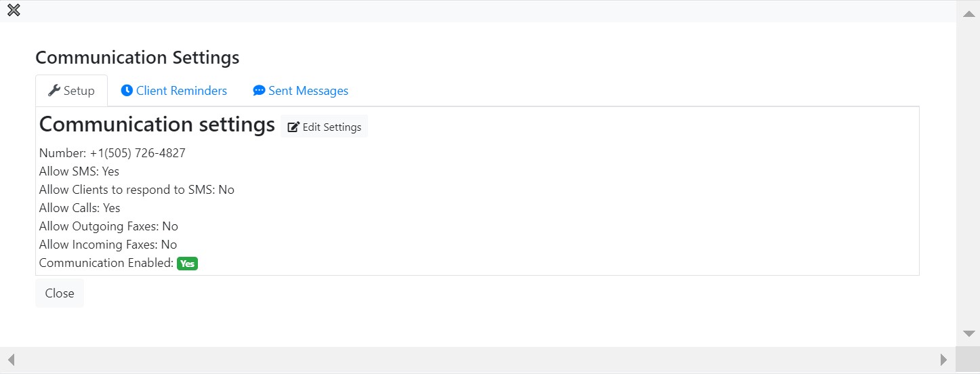View the Sent Messages tab
Viewport: 980px width, 374px height.
tap(301, 91)
